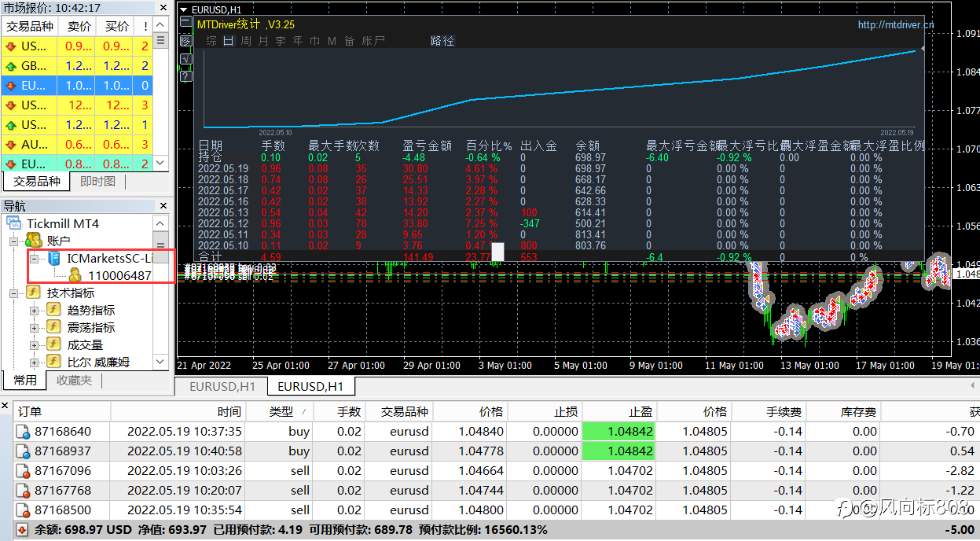This screenshot has width=980, height=541.
Task: Click the balance row icon in terminal
Action: [x=22, y=530]
